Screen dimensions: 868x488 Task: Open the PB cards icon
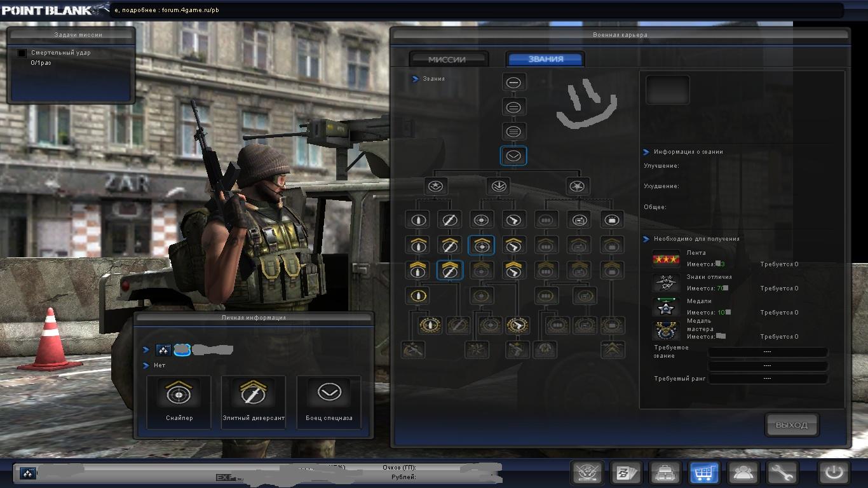coord(627,473)
